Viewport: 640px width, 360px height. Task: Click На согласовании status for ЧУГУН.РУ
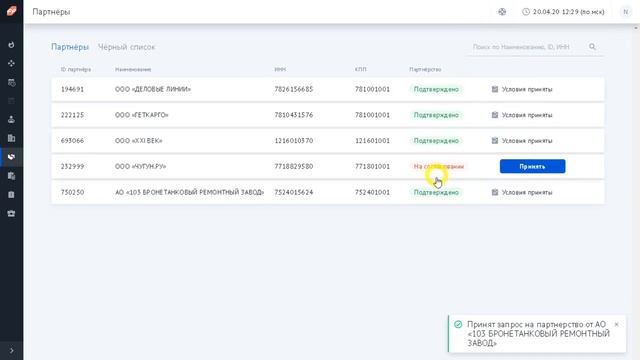(x=438, y=167)
